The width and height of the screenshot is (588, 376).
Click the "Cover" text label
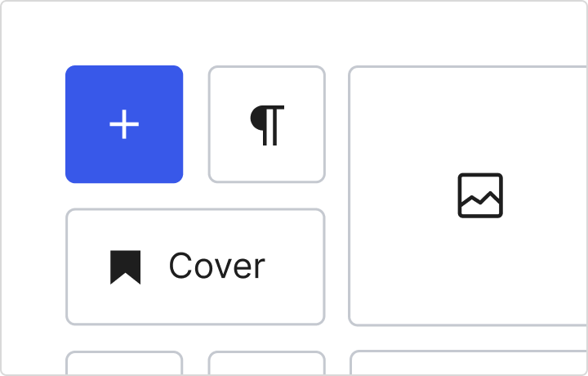pos(216,266)
